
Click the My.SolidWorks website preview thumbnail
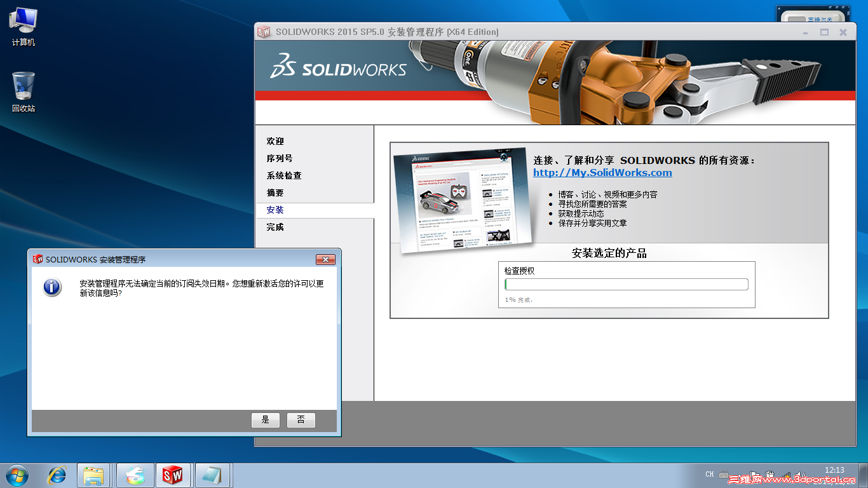(x=463, y=200)
